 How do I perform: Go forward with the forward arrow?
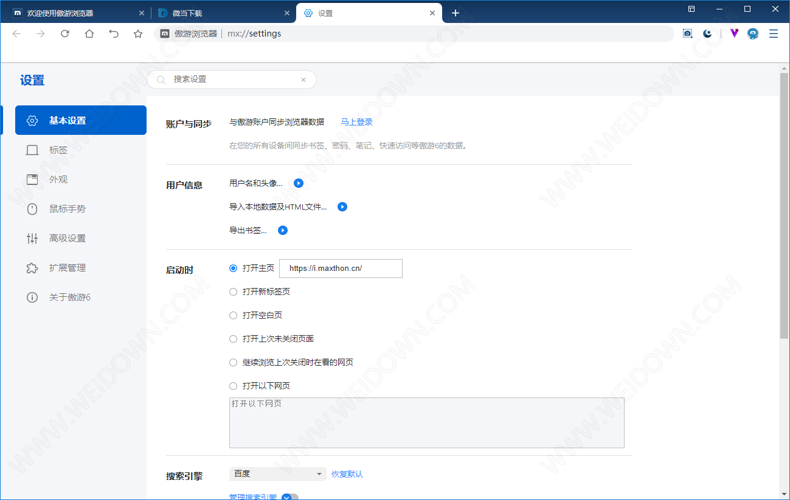[x=41, y=34]
